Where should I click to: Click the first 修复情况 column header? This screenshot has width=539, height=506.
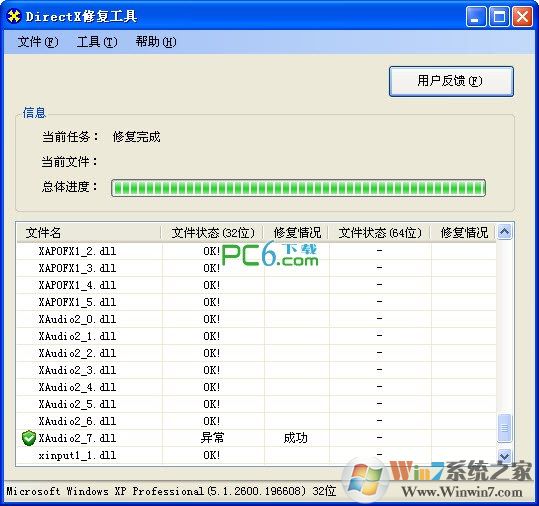(296, 233)
